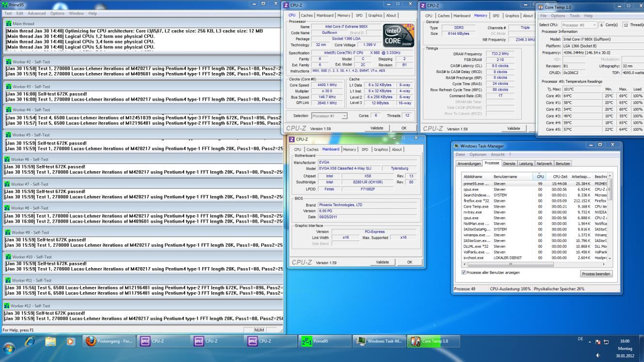Click the clock showing 16:00 Montag
644x362 pixels.
click(x=625, y=348)
